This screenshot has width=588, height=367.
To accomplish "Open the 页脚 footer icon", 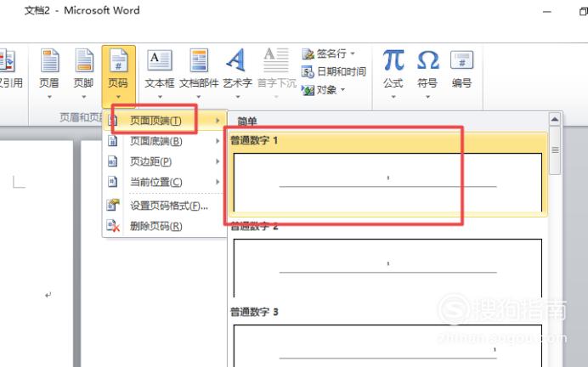I will pos(84,60).
